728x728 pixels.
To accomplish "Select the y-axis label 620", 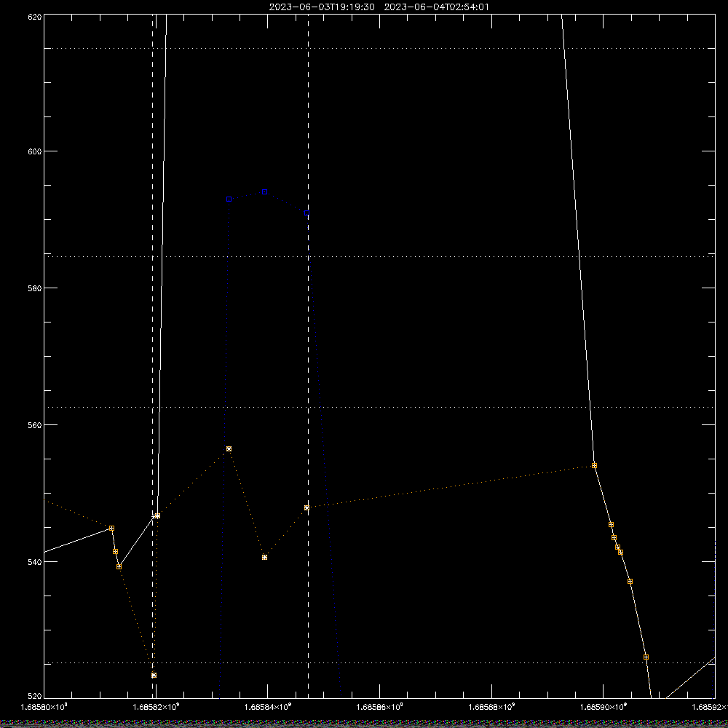I will 35,17.
